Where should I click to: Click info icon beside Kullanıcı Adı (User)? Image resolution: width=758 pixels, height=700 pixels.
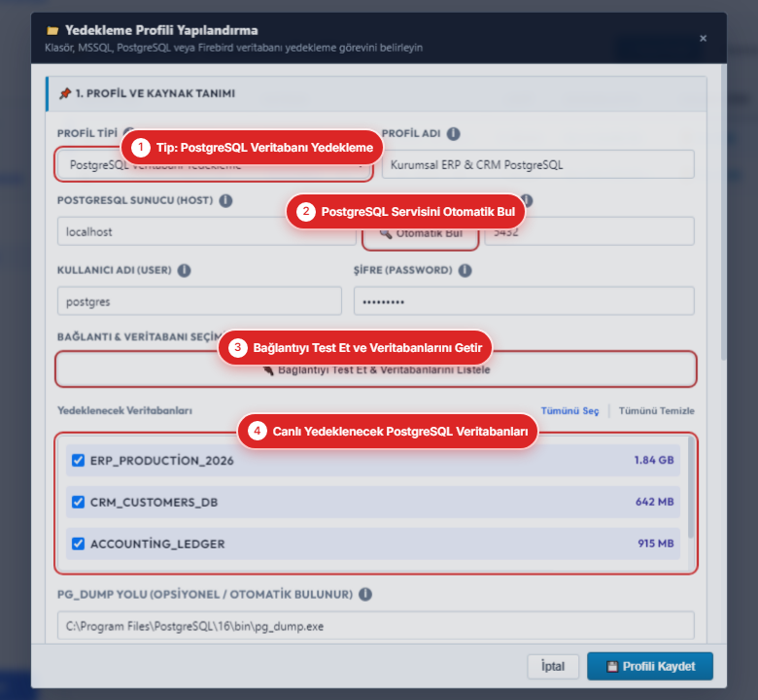click(x=185, y=270)
